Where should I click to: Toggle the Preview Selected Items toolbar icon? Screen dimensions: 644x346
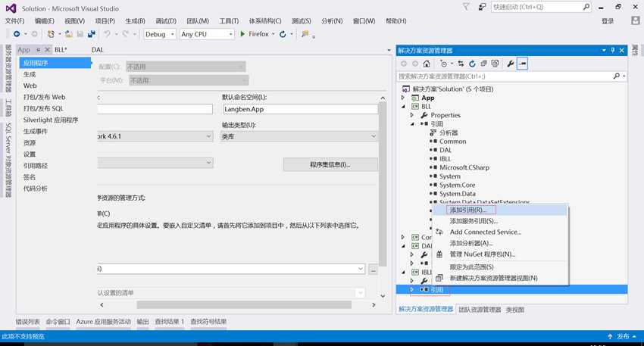click(523, 64)
